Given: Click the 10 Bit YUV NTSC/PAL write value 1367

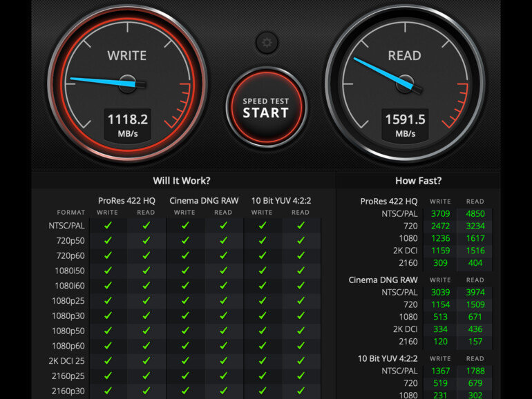Looking at the screenshot, I should (440, 371).
